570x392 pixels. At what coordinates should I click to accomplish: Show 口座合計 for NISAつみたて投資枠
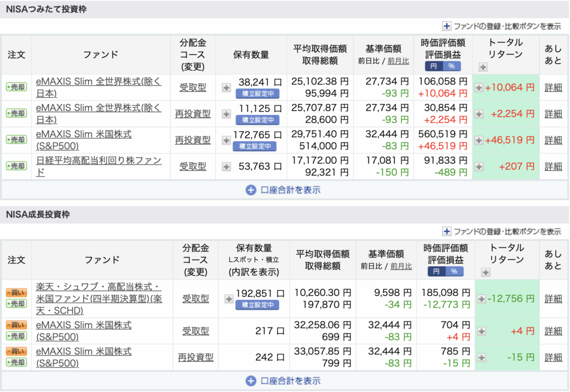[x=283, y=190]
